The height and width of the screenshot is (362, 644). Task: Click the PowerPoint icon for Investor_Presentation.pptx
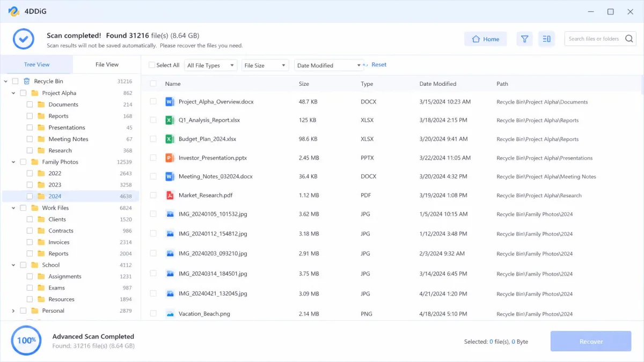pyautogui.click(x=170, y=158)
